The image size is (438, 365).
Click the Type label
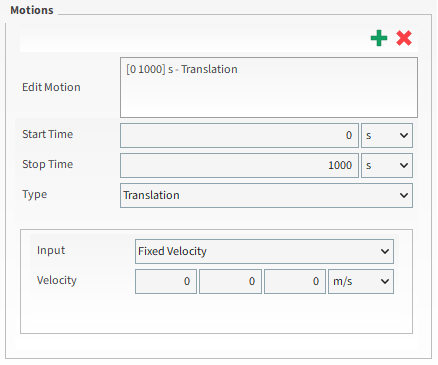tap(35, 195)
